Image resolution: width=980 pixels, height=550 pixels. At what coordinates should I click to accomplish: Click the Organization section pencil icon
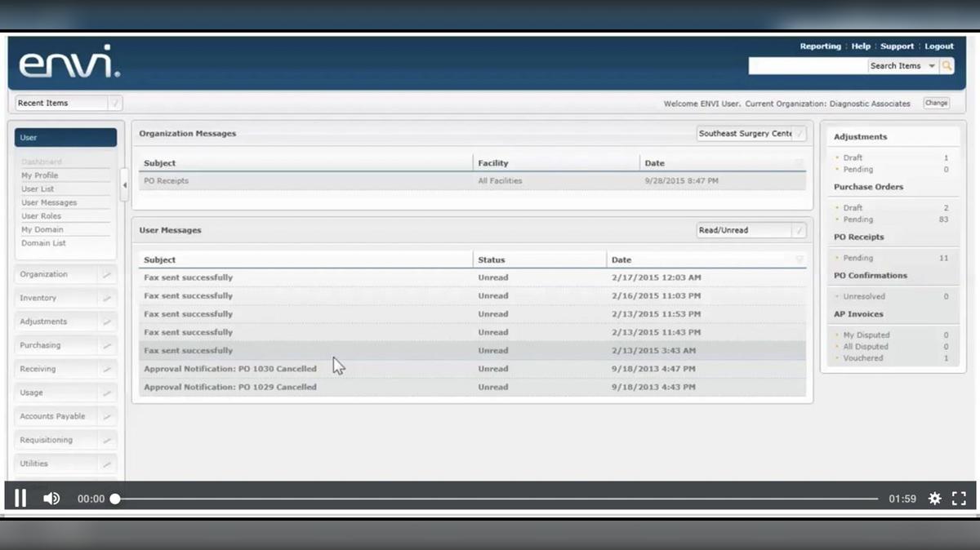coord(106,274)
